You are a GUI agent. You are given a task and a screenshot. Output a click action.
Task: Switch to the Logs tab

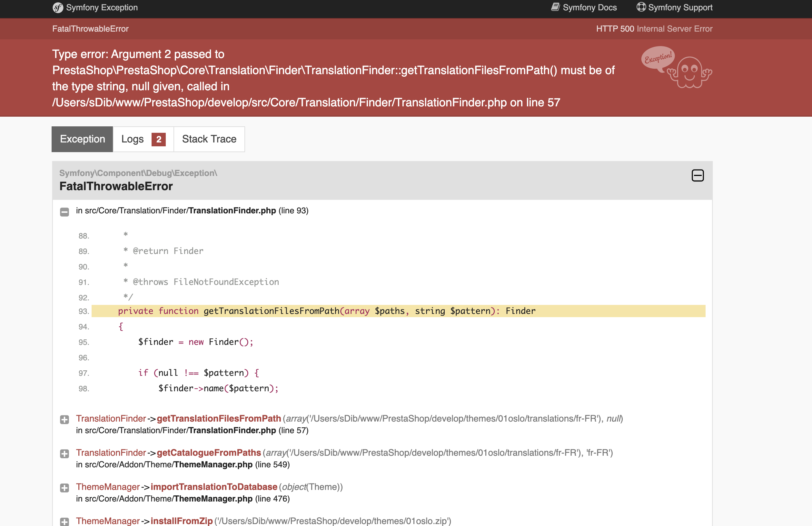(x=143, y=139)
